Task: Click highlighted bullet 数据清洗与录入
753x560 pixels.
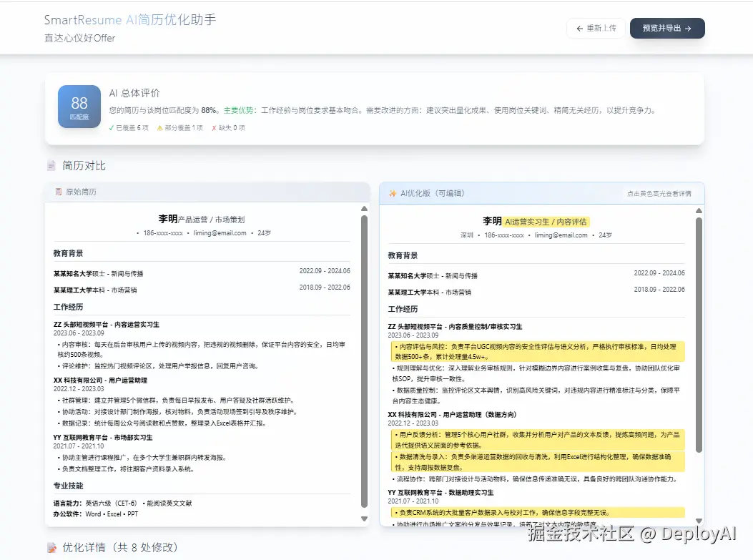Action: click(537, 462)
